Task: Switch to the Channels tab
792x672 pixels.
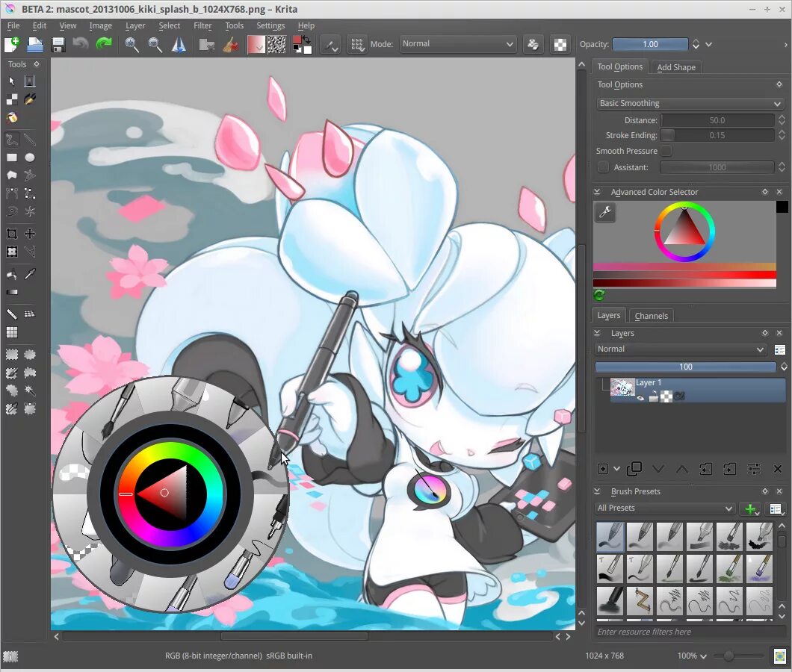Action: pos(651,315)
